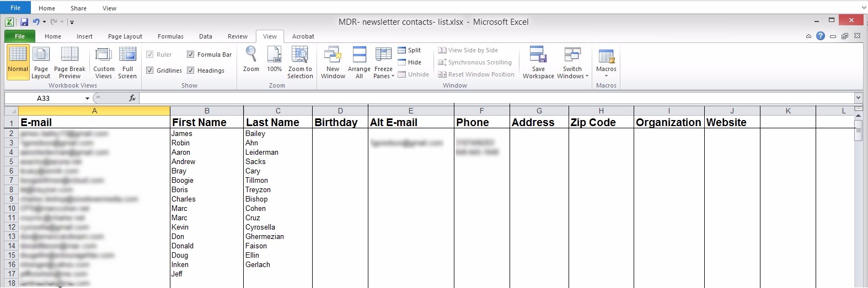Click the Website header cell
Image resolution: width=868 pixels, height=288 pixels.
coord(732,122)
